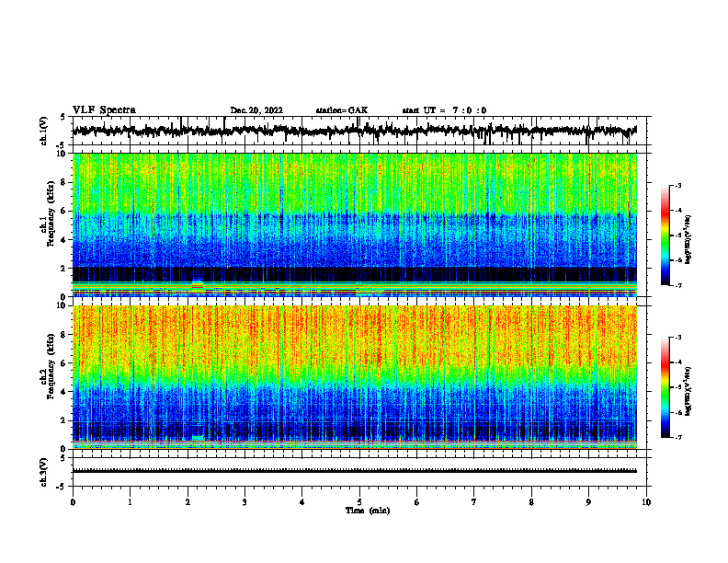Click the ch.1 spectrogram burst near 2 minutes
Viewport: 728px width, 563px height.
point(198,283)
